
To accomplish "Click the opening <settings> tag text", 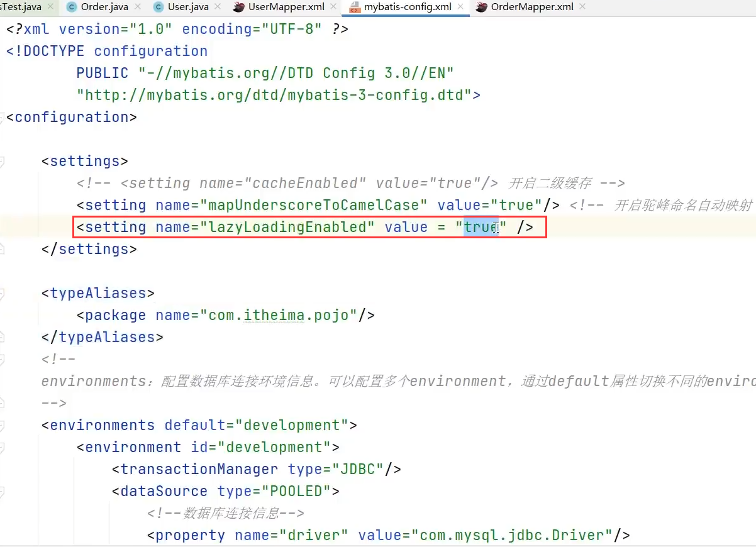I will [x=85, y=161].
